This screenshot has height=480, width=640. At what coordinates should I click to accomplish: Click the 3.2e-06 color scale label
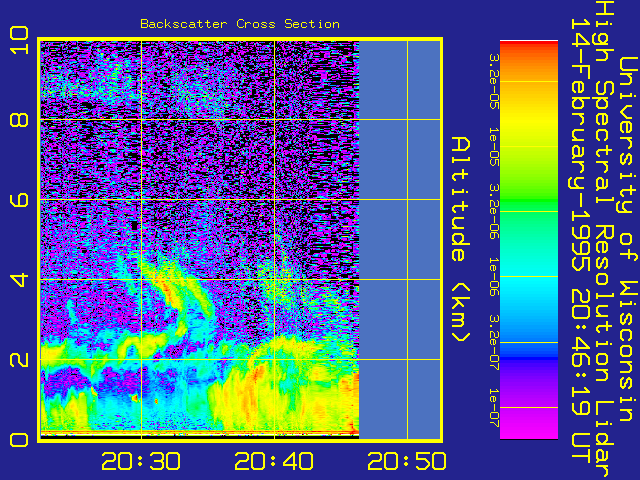494,211
